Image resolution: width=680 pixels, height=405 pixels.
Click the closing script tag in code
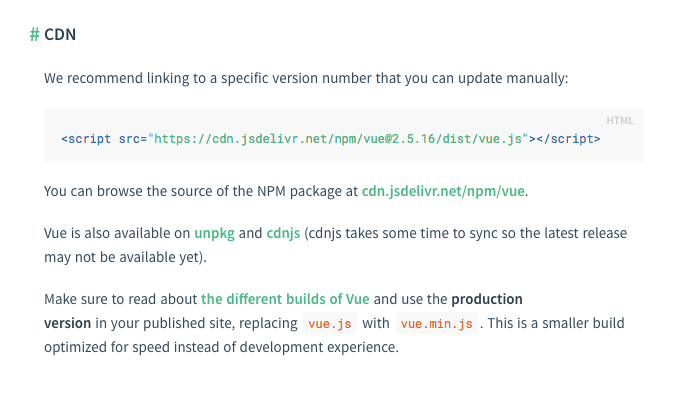click(568, 140)
